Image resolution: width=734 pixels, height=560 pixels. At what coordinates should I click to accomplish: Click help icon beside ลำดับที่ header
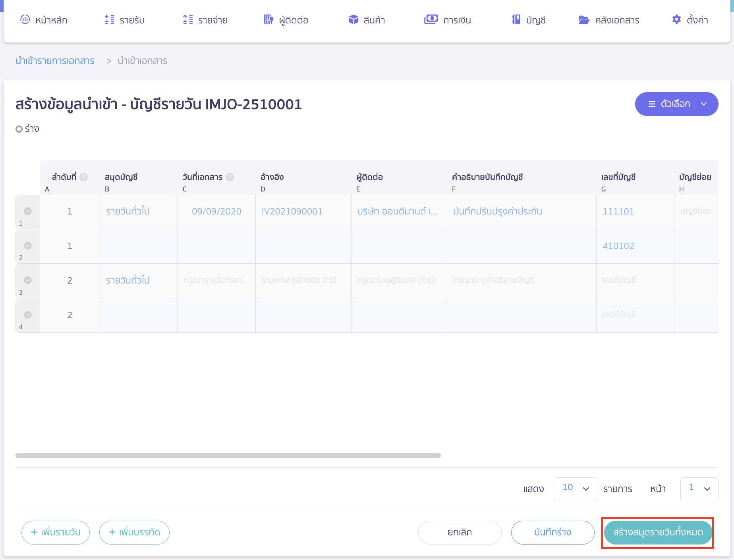pos(84,177)
